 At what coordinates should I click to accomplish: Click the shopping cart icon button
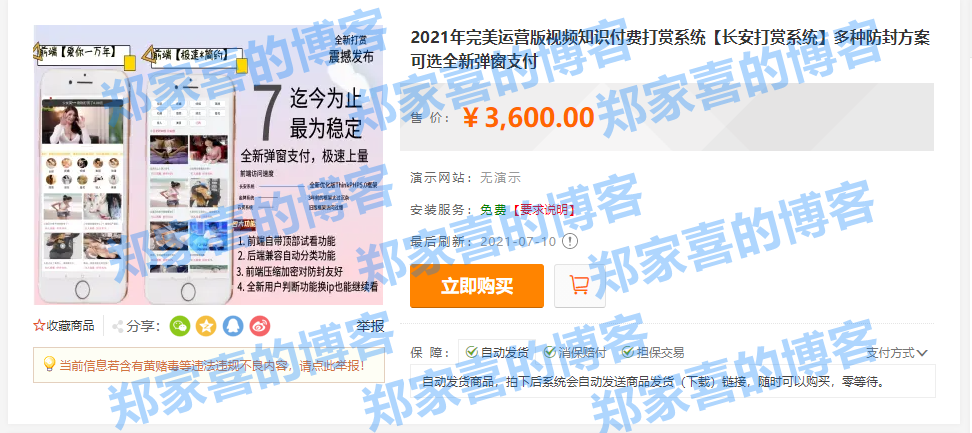coord(580,286)
